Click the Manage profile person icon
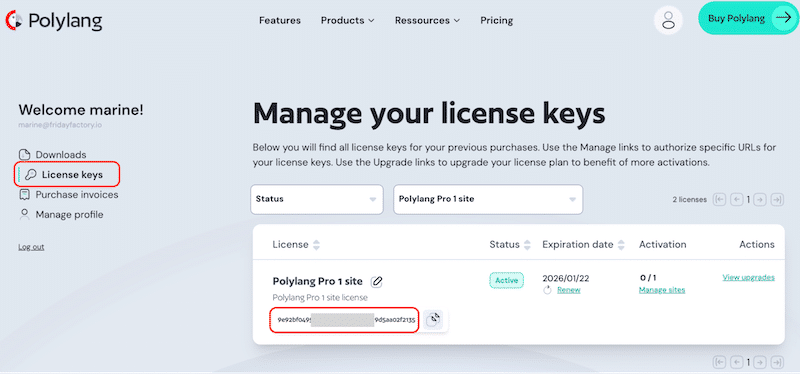The height and width of the screenshot is (374, 800). [24, 214]
